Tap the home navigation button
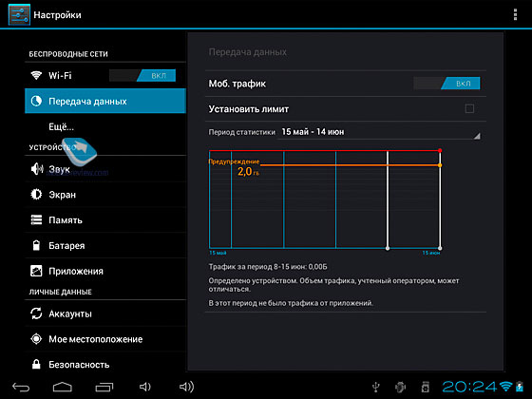 (x=63, y=387)
